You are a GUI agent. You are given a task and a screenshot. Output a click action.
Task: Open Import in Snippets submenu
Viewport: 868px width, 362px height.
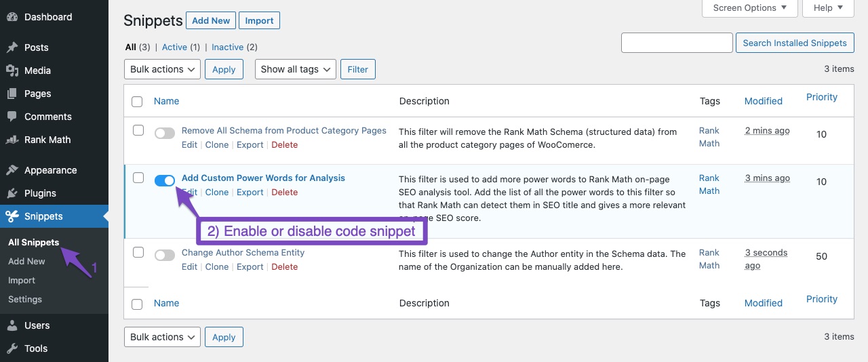point(22,280)
